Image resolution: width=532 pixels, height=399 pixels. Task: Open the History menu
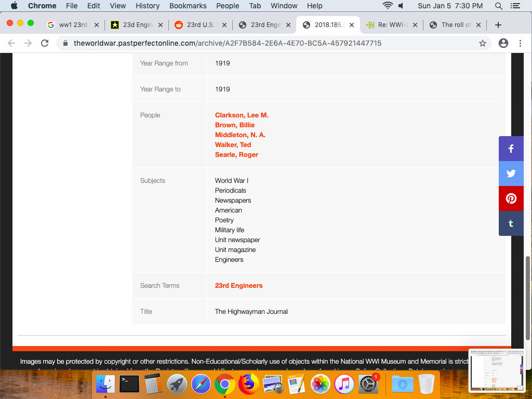(x=148, y=6)
